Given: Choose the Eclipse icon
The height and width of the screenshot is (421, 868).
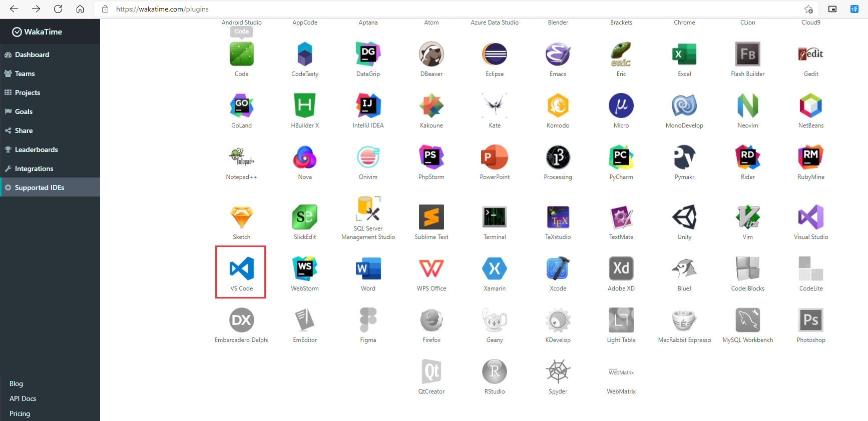Looking at the screenshot, I should coord(495,54).
